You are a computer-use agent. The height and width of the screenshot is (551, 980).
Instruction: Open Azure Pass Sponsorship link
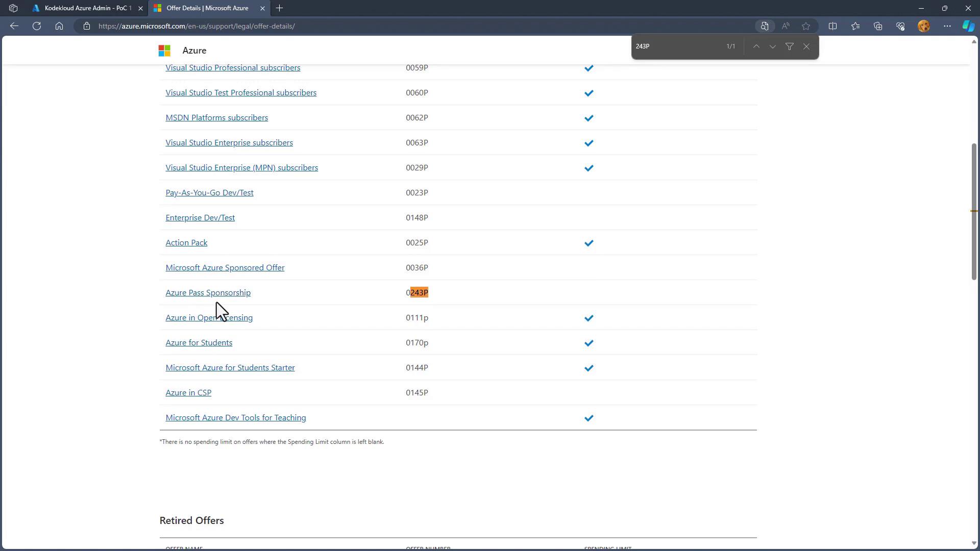(x=208, y=293)
